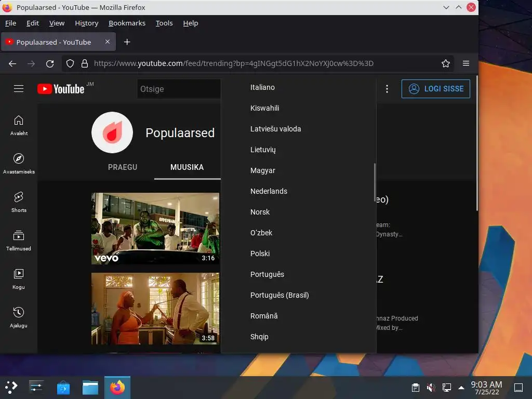Switch to the PRAEGU tab
This screenshot has height=399, width=532.
tap(123, 167)
